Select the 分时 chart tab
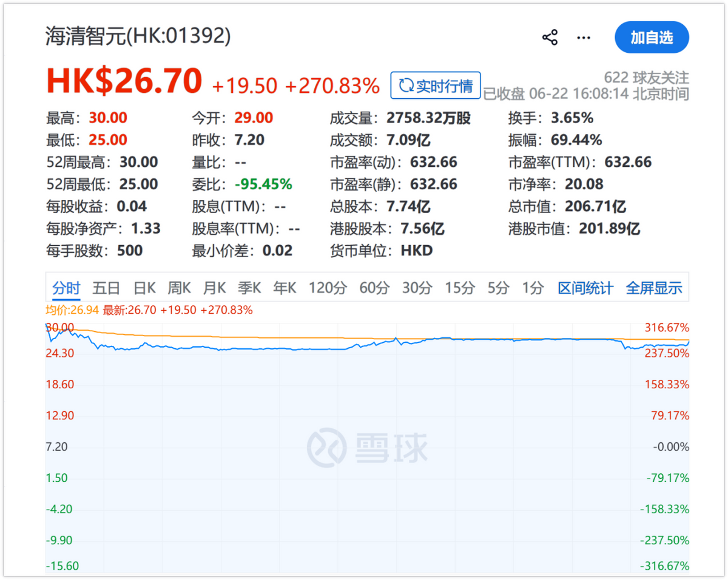This screenshot has height=580, width=728. click(66, 288)
